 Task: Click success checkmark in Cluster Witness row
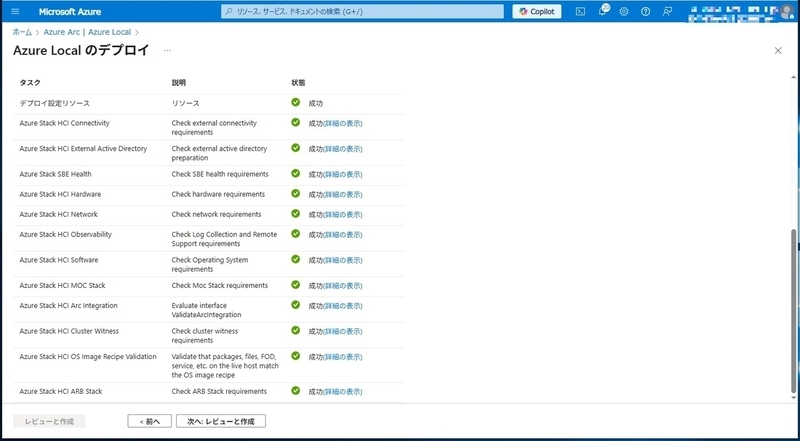pos(295,330)
